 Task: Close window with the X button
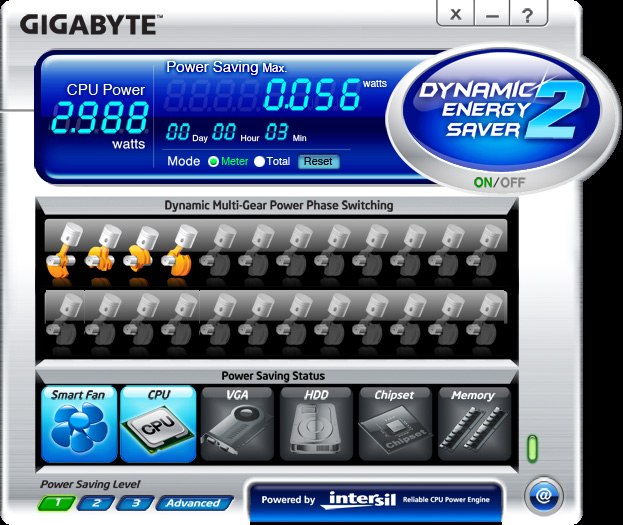point(456,15)
